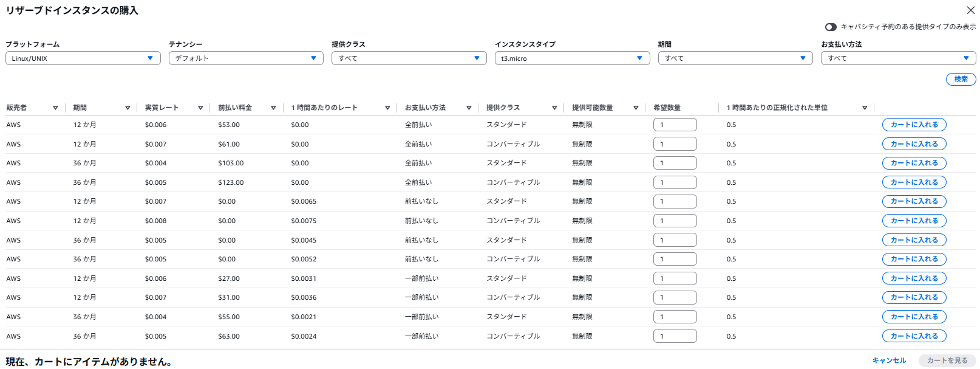The width and height of the screenshot is (980, 369).
Task: Open the インスタンスタイプ t3.micro dropdown
Action: [572, 58]
